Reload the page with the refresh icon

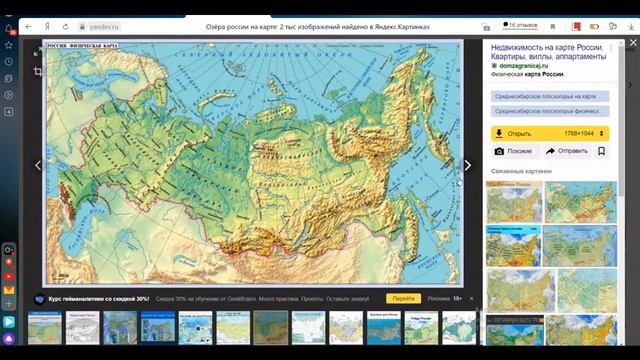[65, 27]
